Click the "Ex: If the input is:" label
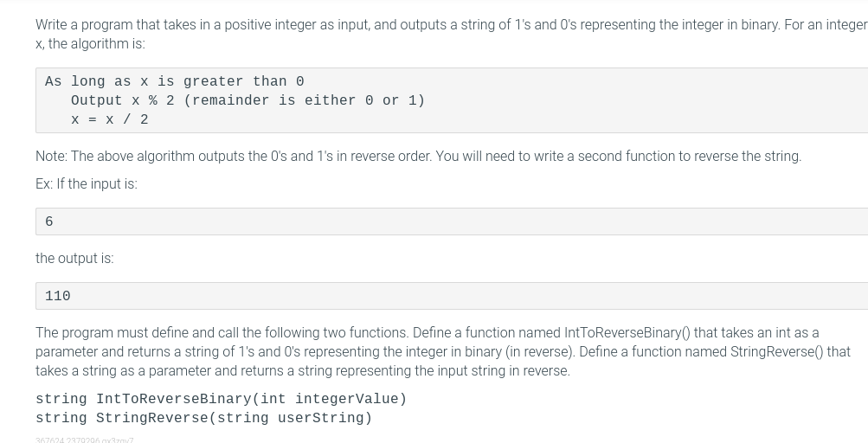Image resolution: width=868 pixels, height=443 pixels. pos(87,183)
